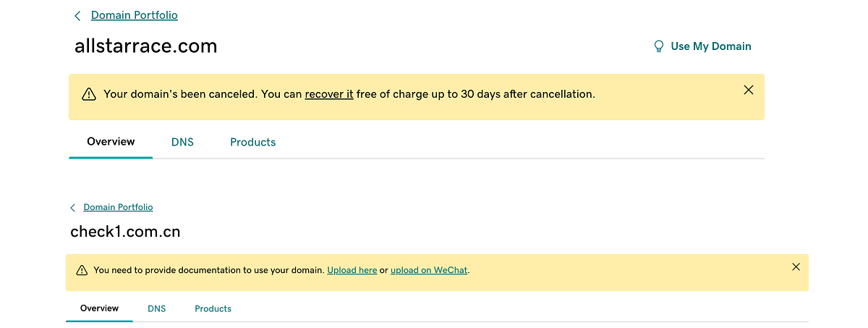Follow the "recover it" link

(x=329, y=94)
